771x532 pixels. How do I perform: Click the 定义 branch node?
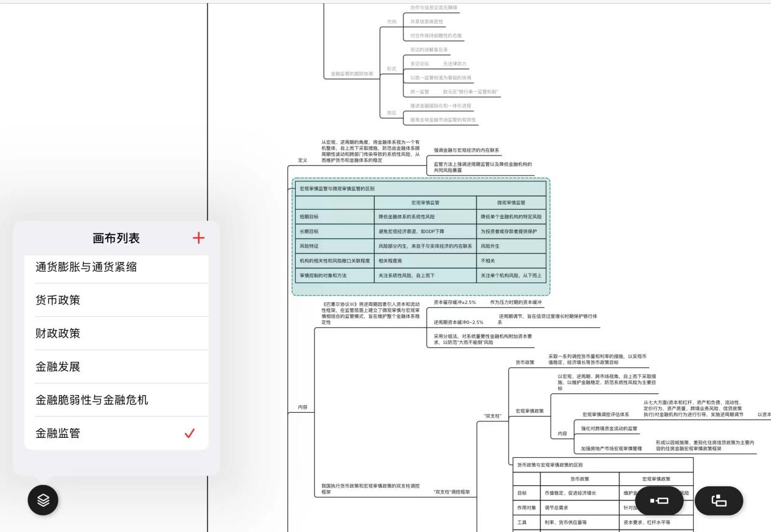302,161
